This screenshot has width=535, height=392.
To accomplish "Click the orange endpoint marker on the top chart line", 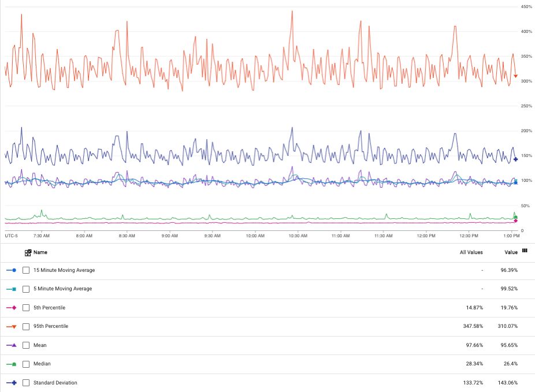I will click(516, 76).
